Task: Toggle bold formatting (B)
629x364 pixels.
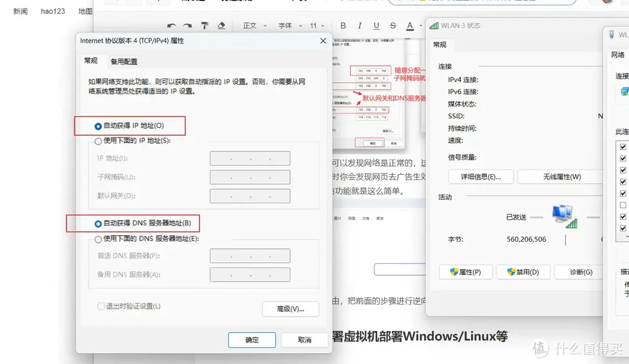Action: [x=343, y=26]
